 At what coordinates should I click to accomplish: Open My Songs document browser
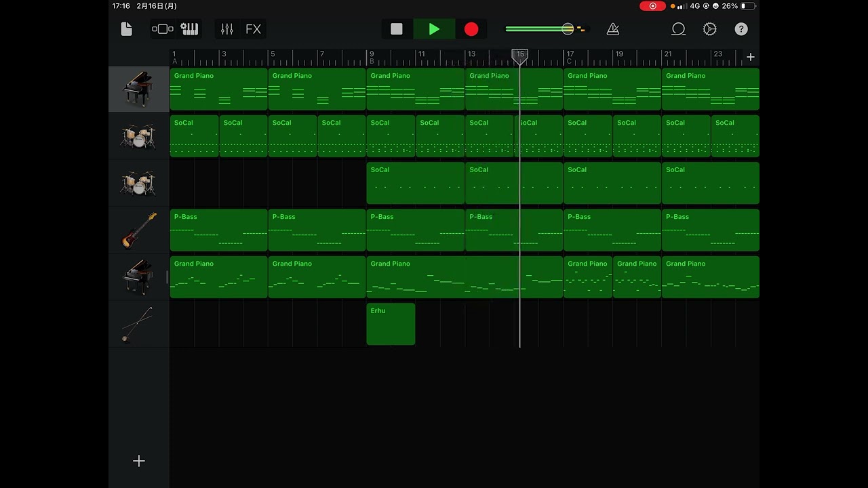(126, 29)
